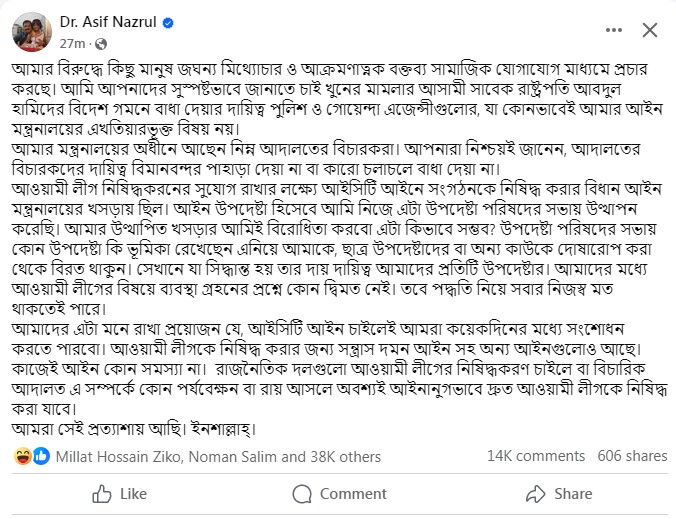Open the 14K comments list
676x519 pixels.
point(536,456)
